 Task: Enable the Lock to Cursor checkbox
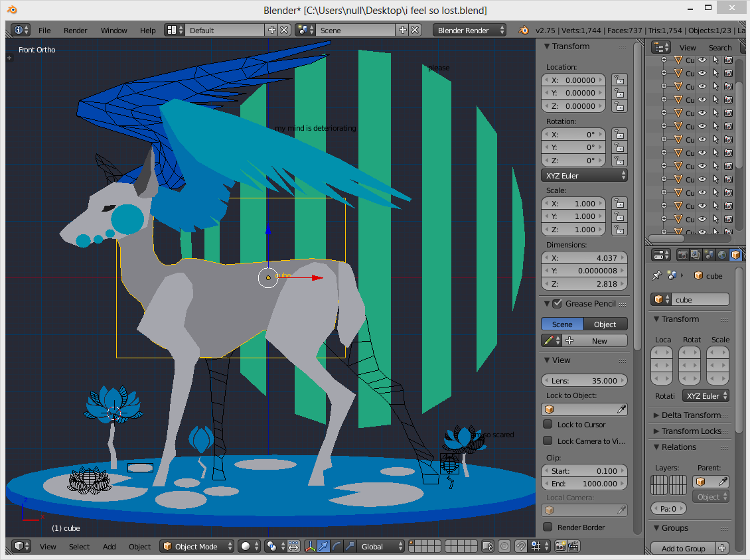pos(548,425)
